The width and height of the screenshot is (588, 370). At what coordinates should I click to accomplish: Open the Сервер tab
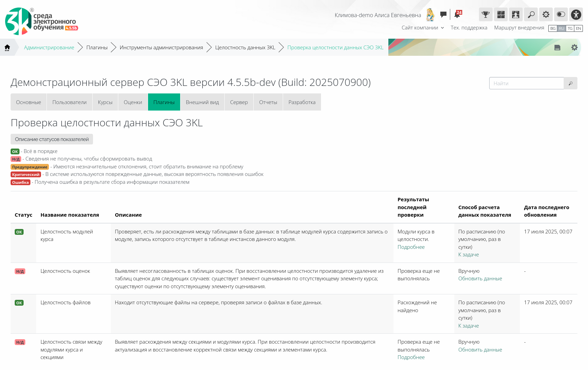coord(239,102)
